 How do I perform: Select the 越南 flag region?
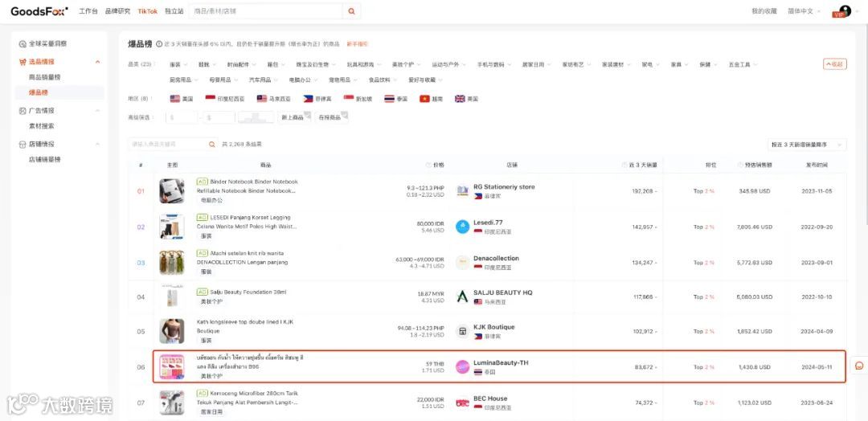click(424, 99)
